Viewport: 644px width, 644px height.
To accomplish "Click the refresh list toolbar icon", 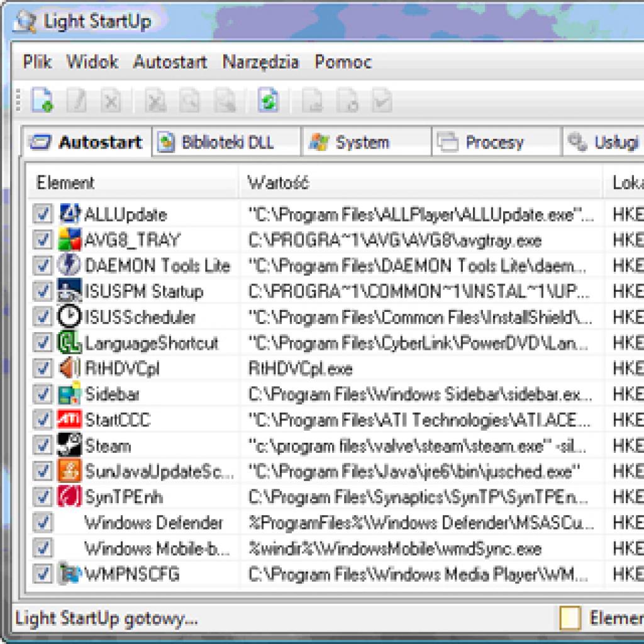I will pyautogui.click(x=268, y=100).
